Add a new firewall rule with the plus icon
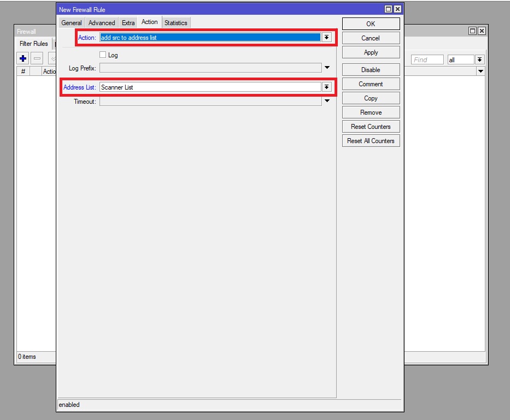Screen dimensions: 510x420 coord(22,58)
